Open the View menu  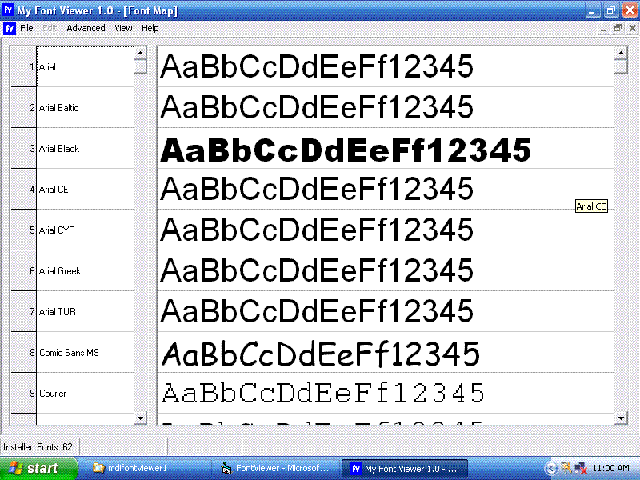click(123, 28)
